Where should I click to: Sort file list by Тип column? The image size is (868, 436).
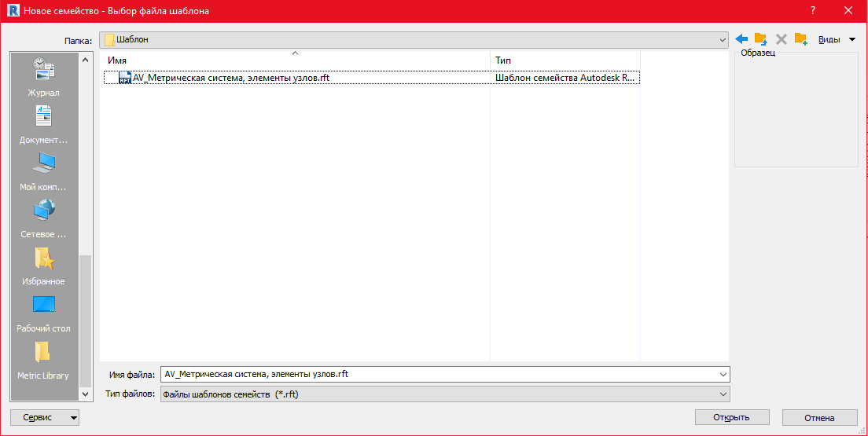565,60
